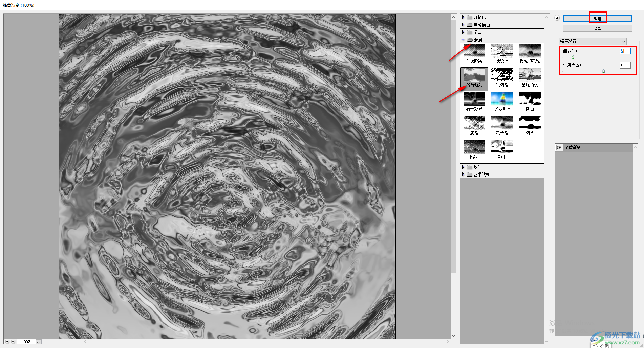Select the 炭精笔 filter thumbnail

point(502,125)
